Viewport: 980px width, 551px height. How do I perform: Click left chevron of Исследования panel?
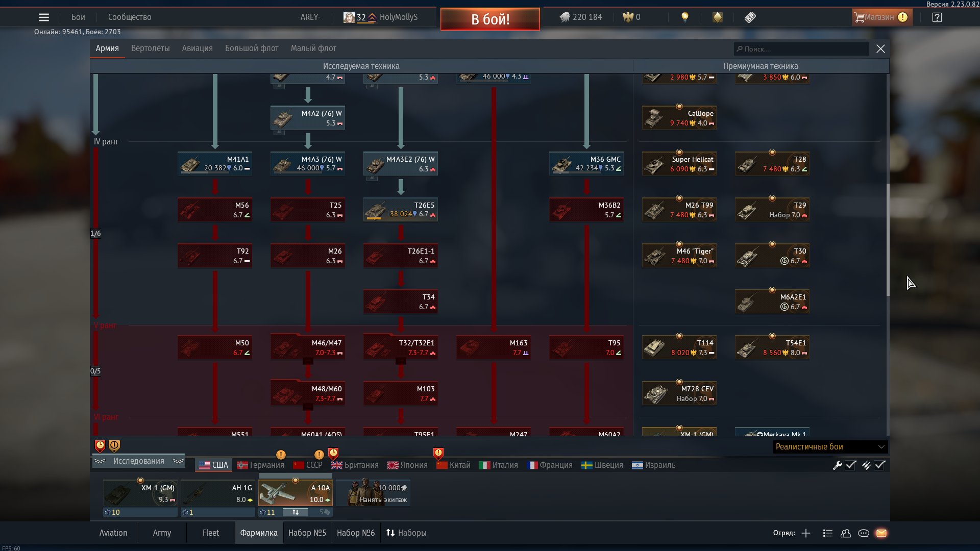[100, 461]
